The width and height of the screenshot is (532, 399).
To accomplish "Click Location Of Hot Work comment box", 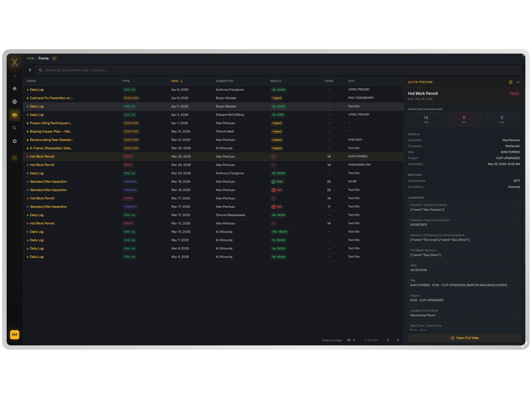I will click(x=464, y=313).
